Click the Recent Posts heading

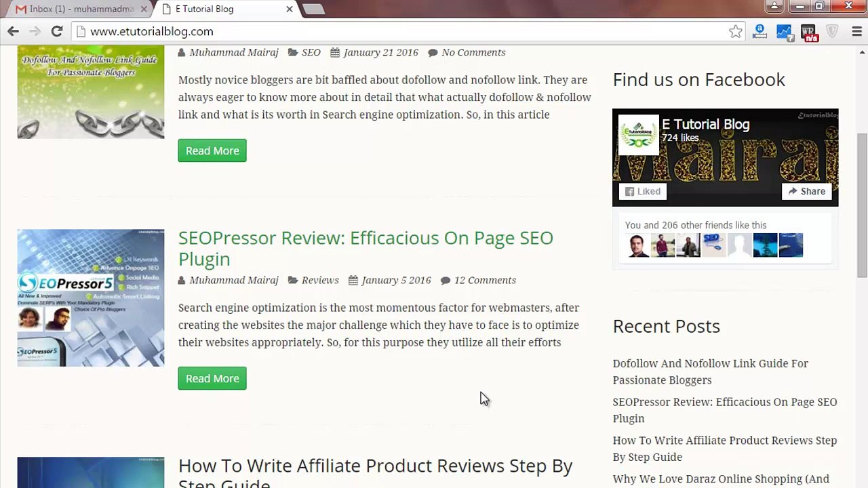coord(666,326)
